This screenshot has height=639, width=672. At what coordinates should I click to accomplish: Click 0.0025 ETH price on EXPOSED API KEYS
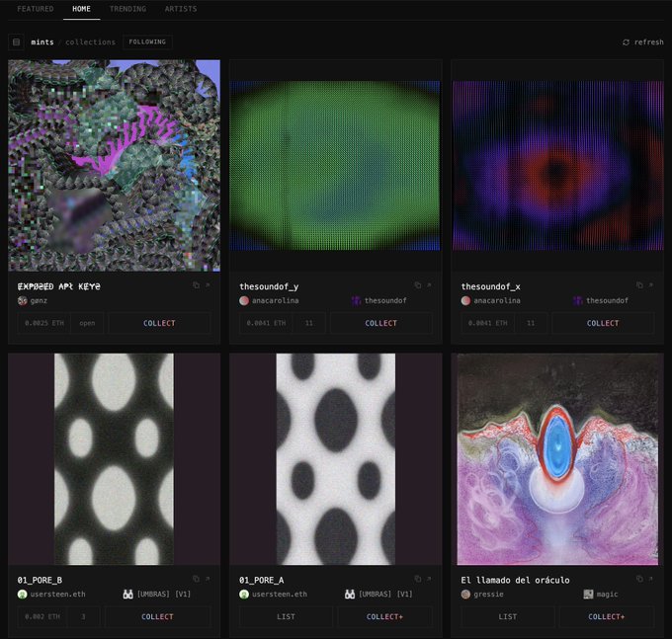[44, 323]
